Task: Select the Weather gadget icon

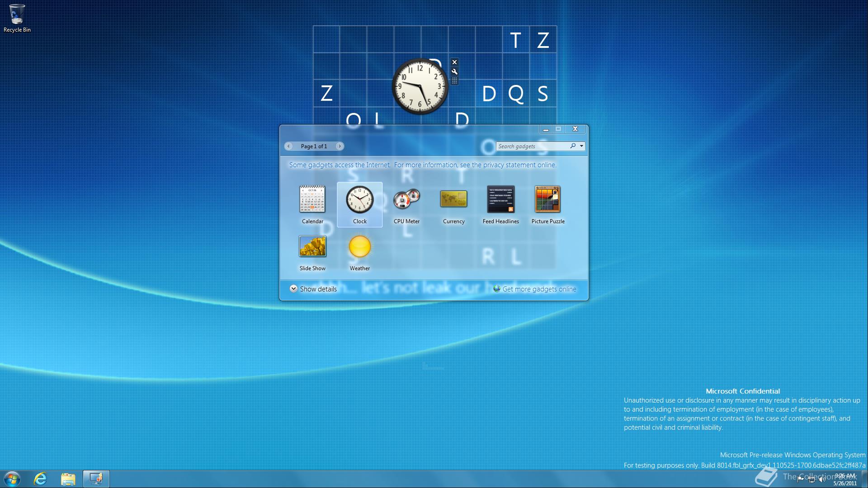Action: click(359, 246)
